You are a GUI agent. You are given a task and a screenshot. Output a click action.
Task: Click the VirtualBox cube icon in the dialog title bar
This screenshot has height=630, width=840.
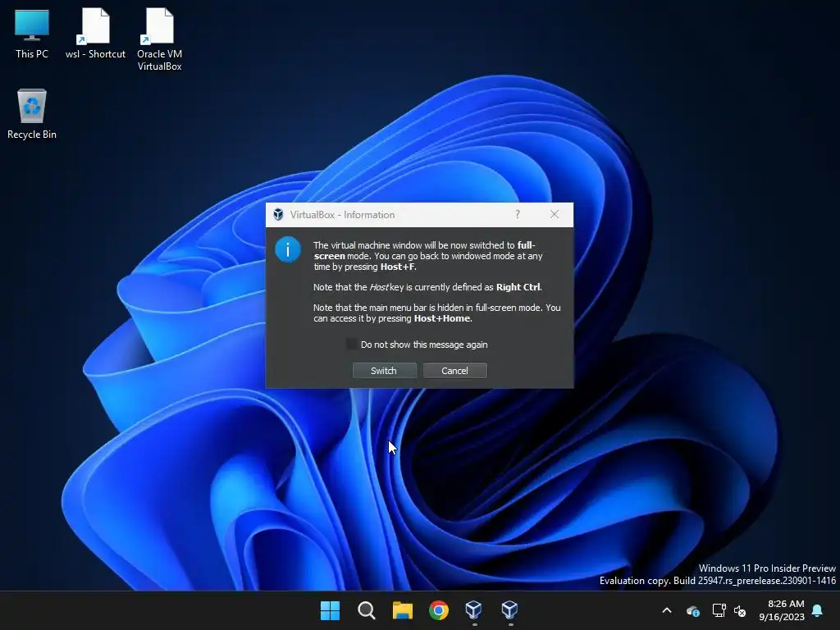point(278,214)
